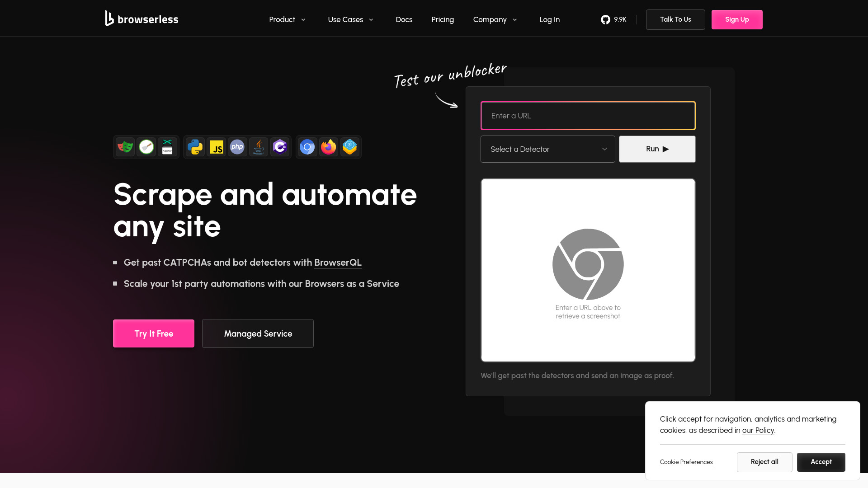Click the Try It Free button
The height and width of the screenshot is (488, 868).
[153, 333]
